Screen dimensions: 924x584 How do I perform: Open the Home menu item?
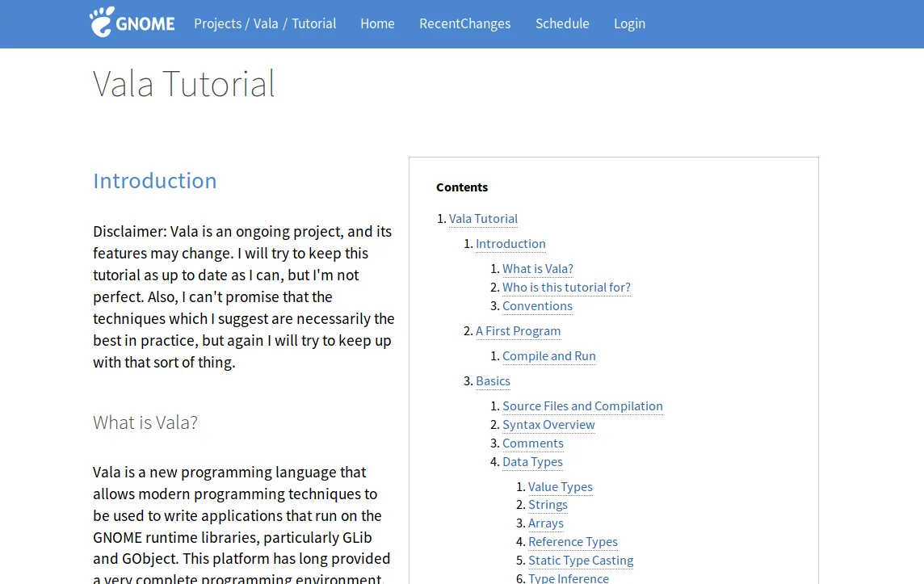tap(377, 23)
